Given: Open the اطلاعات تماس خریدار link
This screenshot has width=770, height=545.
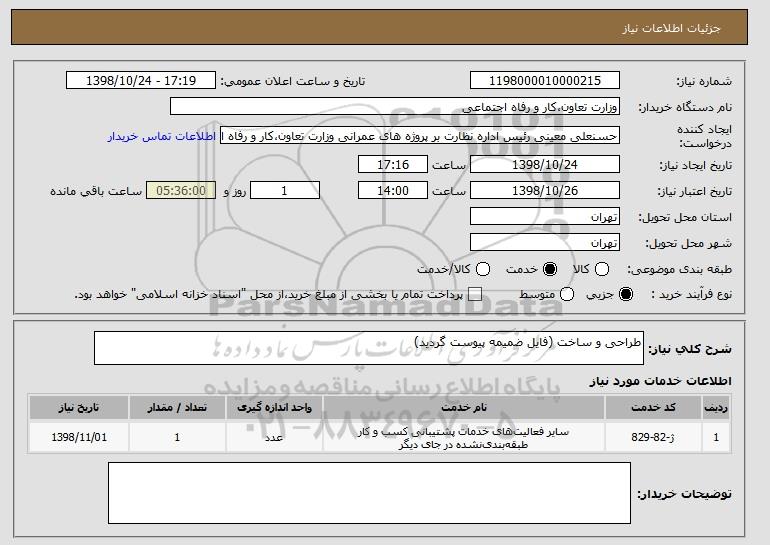Looking at the screenshot, I should pyautogui.click(x=162, y=136).
